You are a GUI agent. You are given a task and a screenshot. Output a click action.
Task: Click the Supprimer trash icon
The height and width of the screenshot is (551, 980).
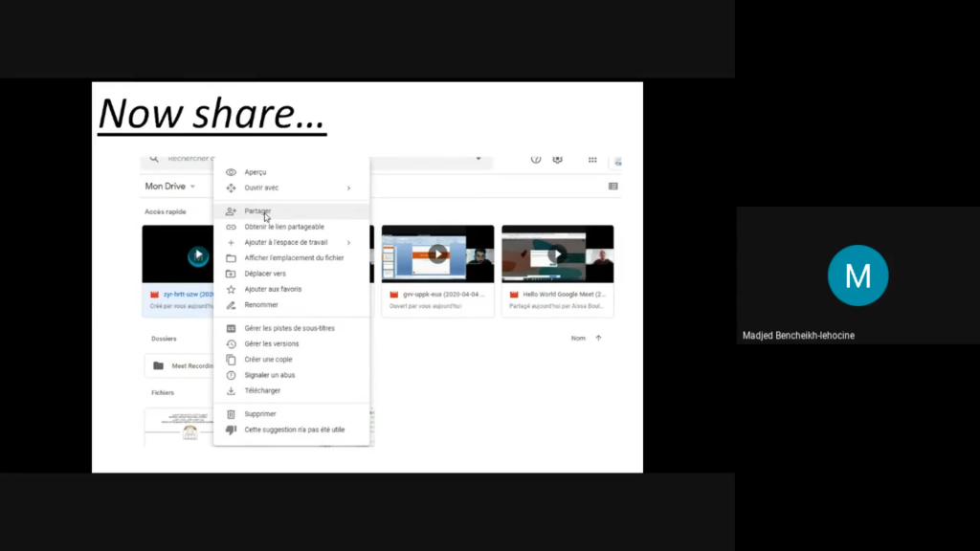231,414
